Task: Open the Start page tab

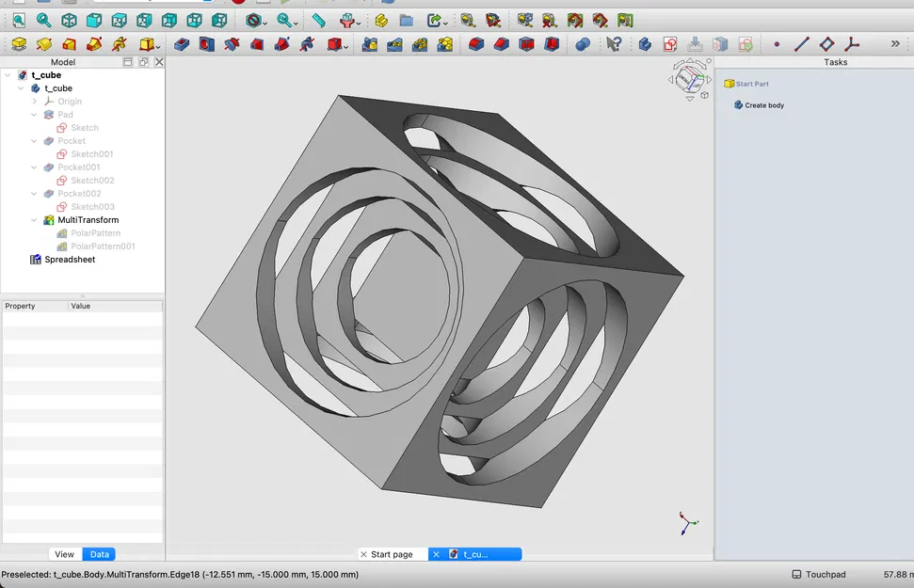Action: coord(392,554)
